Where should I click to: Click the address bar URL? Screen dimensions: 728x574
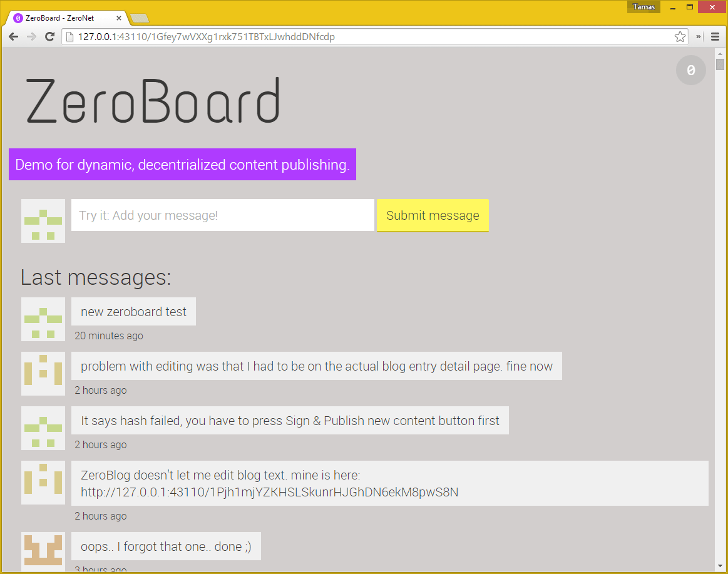206,37
